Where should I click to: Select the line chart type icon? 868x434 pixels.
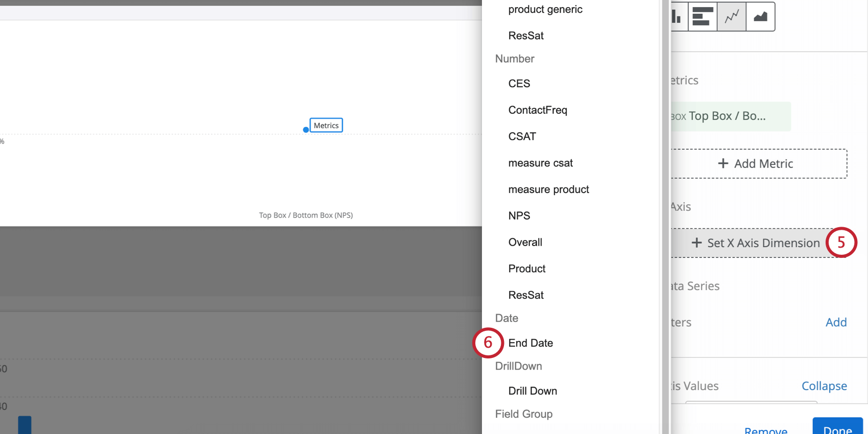tap(732, 17)
